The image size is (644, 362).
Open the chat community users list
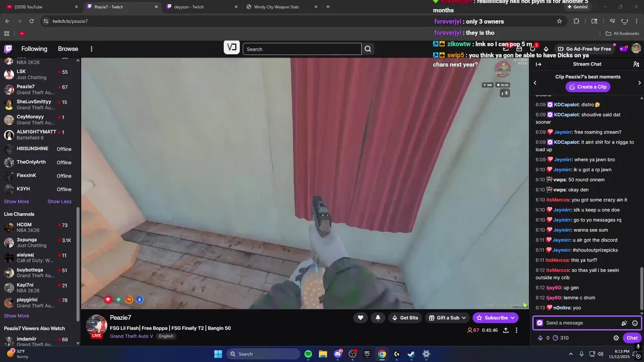point(636,64)
